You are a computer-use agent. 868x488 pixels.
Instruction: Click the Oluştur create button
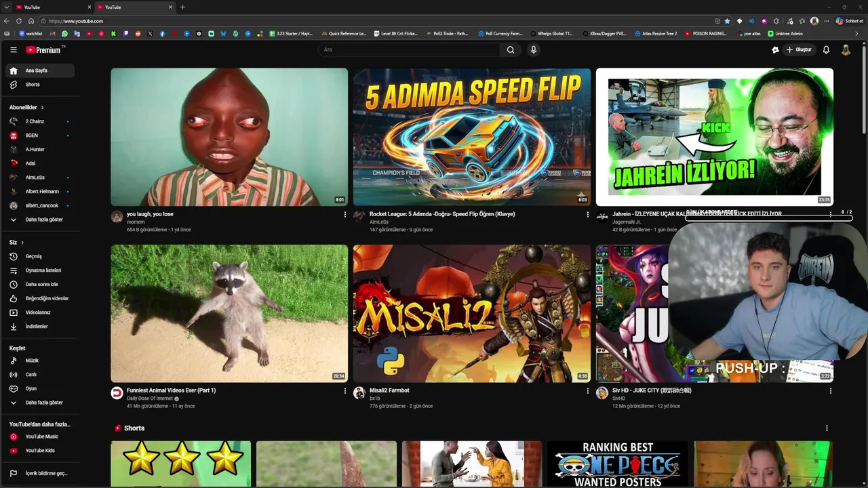click(x=798, y=49)
